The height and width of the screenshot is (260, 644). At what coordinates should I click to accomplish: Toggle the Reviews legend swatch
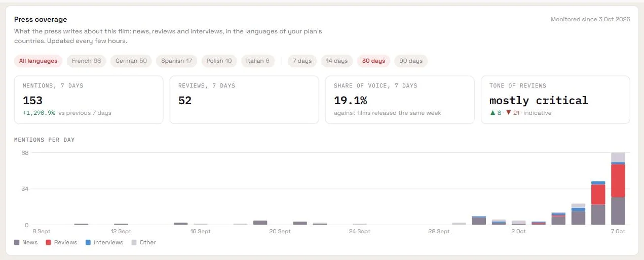tap(49, 242)
